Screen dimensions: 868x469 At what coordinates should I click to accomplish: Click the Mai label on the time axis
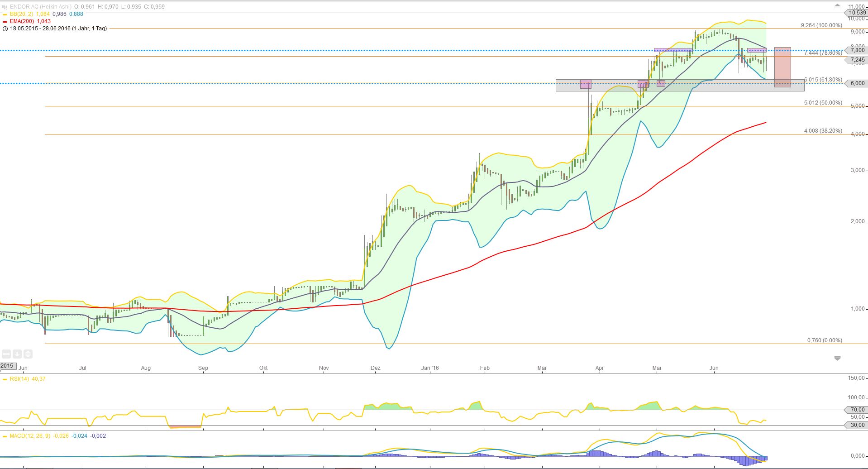pos(657,368)
